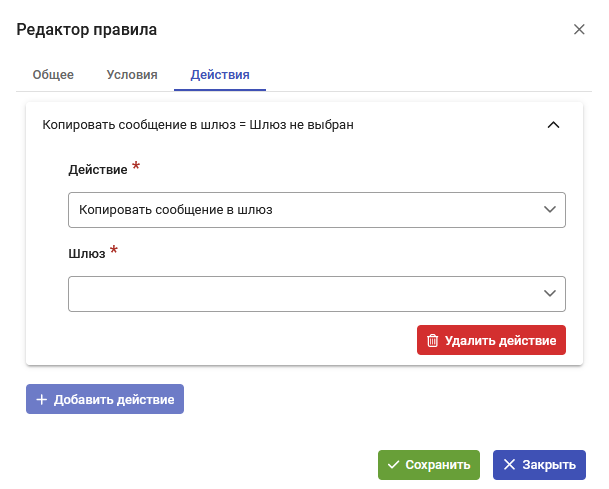Switch to the Условия tab
Image resolution: width=609 pixels, height=489 pixels.
click(x=132, y=75)
